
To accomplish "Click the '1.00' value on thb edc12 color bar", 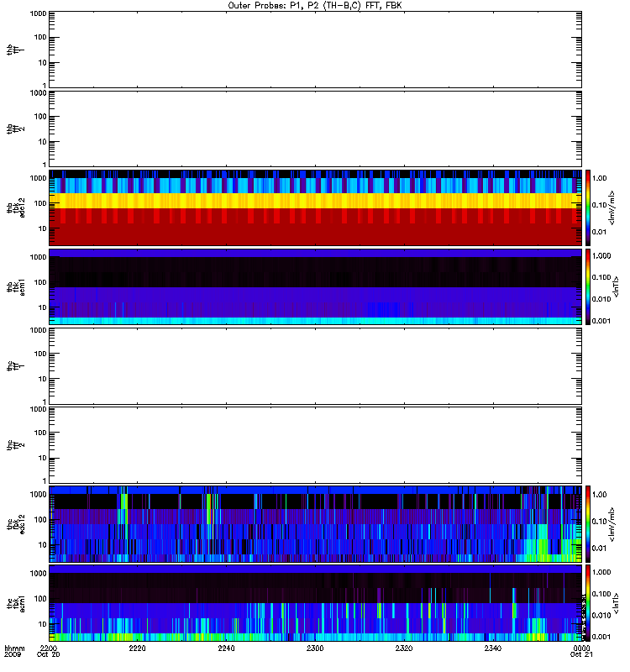I will (599, 178).
